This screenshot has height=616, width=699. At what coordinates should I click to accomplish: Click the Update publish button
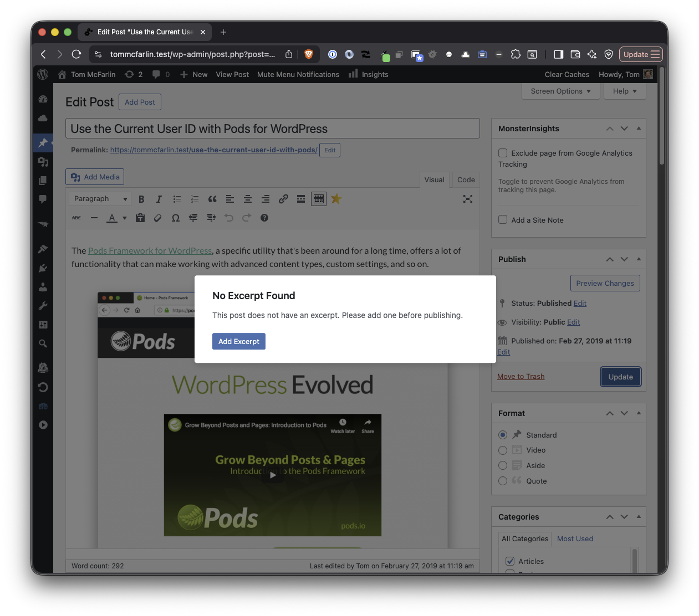pyautogui.click(x=621, y=377)
